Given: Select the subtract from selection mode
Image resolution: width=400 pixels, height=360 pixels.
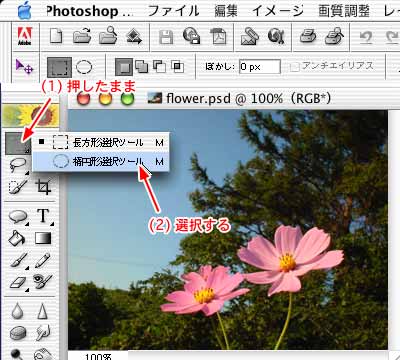Looking at the screenshot, I should pos(159,67).
